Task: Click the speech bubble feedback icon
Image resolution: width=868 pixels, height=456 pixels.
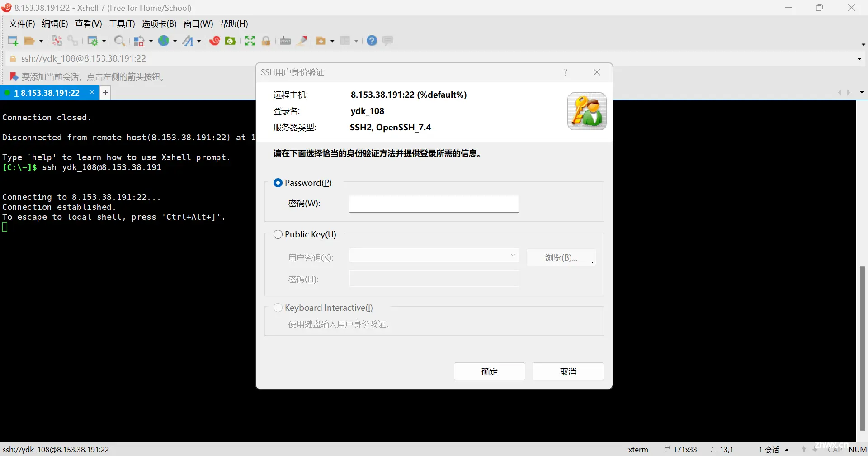Action: [x=388, y=41]
